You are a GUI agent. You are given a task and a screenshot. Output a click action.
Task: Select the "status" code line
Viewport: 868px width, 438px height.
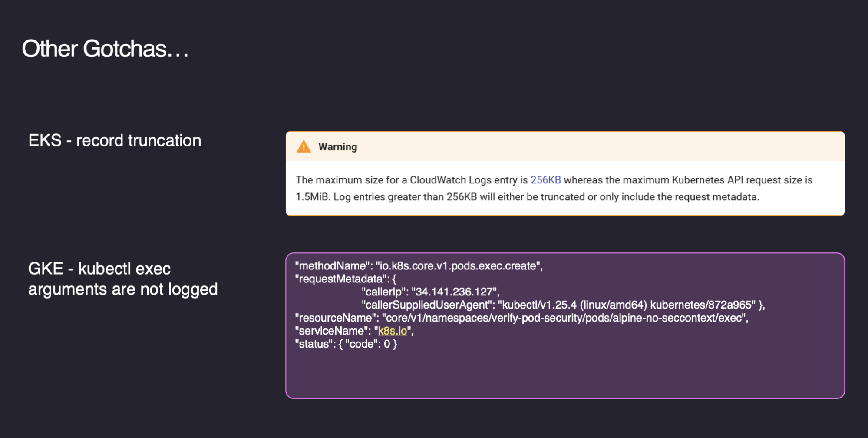346,344
